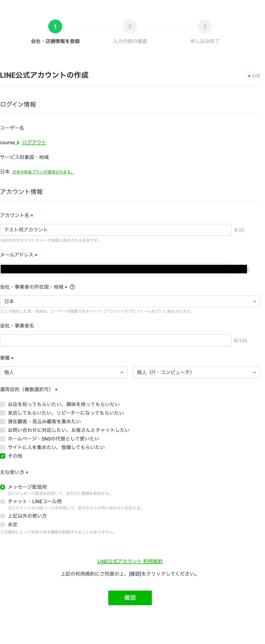The height and width of the screenshot is (644, 265).
Task: Check サイトに人を集めたい checkbox
Action: coord(3,448)
